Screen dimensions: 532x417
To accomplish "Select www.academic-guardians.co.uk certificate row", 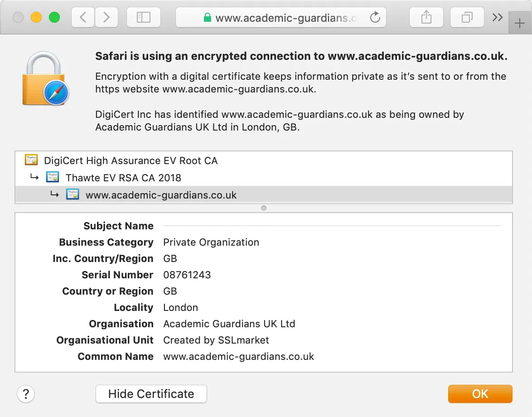I will (264, 195).
